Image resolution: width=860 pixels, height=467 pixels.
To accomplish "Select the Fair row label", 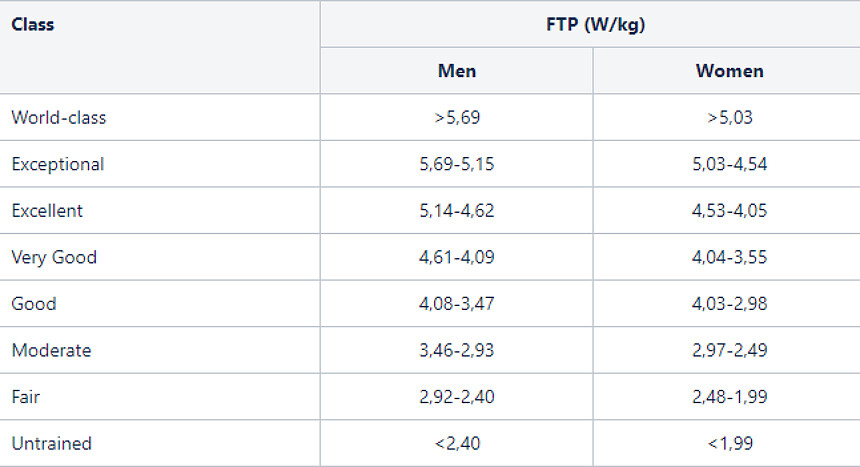I will pos(26,397).
